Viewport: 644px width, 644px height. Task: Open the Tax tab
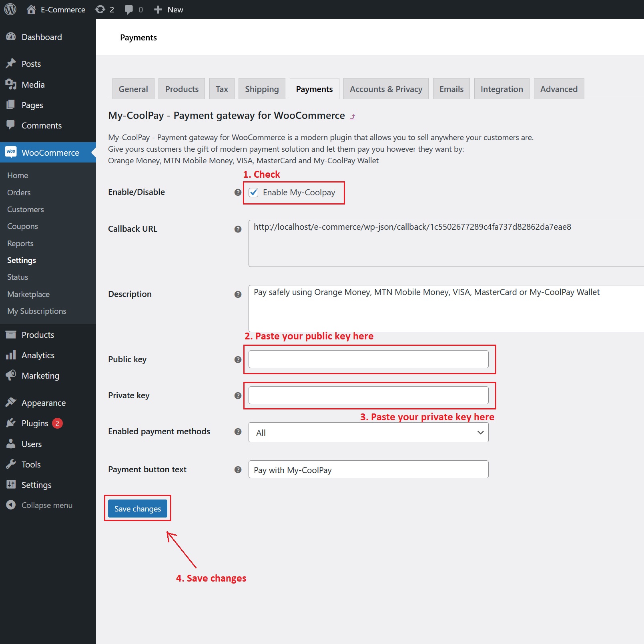(x=222, y=89)
